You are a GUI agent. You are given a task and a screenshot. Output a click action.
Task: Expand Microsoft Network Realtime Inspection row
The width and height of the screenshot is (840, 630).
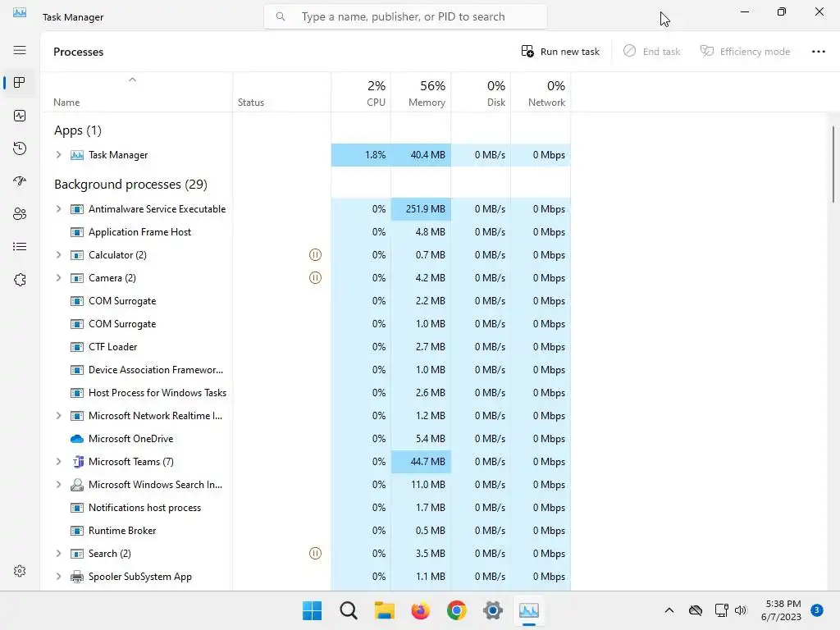[x=58, y=416]
